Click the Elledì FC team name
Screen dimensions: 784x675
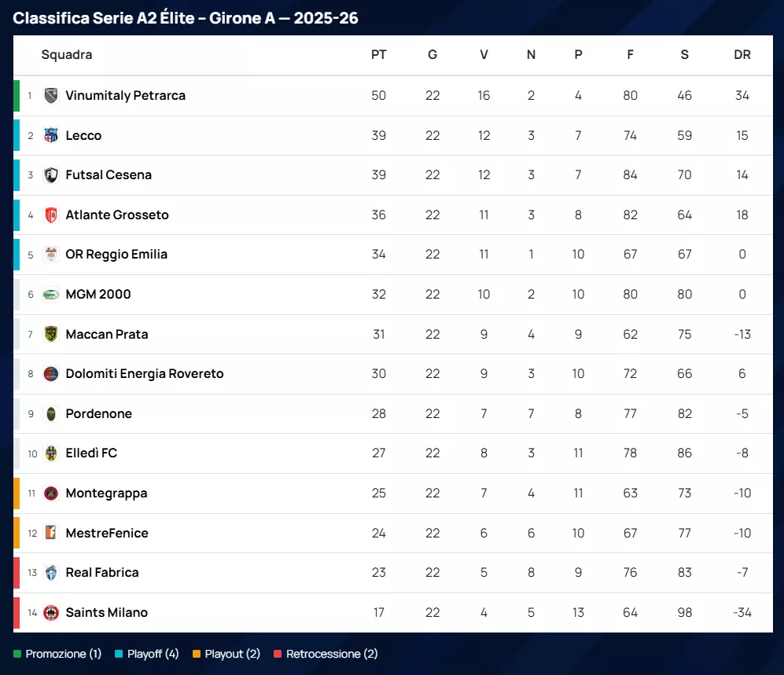[x=91, y=453]
